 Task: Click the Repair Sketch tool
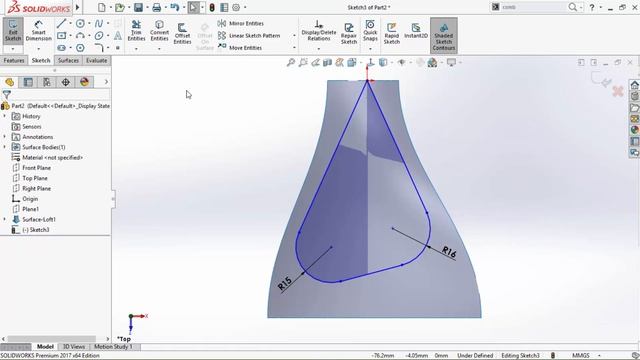[349, 33]
